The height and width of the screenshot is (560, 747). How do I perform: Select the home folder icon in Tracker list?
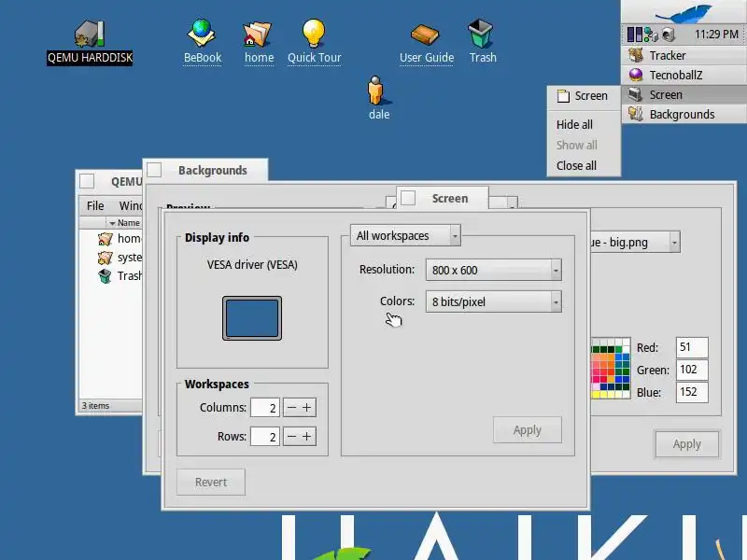click(105, 238)
